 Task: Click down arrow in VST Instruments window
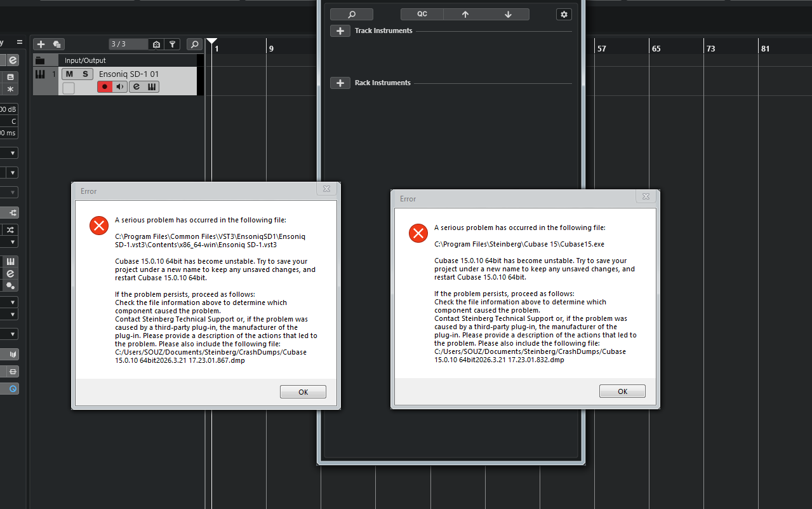tap(508, 14)
